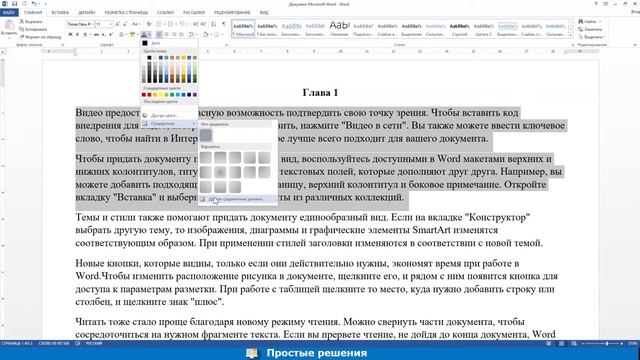Click the Sort icon
This screenshot has width=640, height=360.
(x=214, y=24)
